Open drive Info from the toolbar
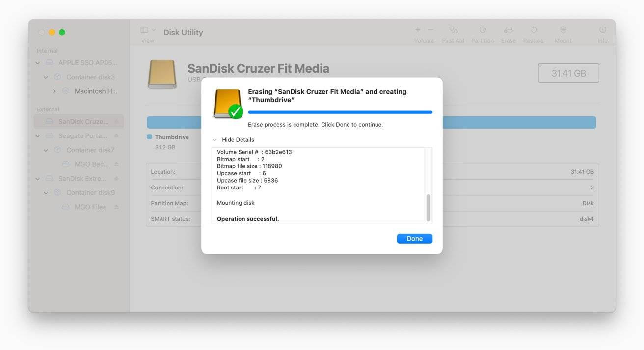Viewport: 644px width, 350px height. click(x=602, y=29)
